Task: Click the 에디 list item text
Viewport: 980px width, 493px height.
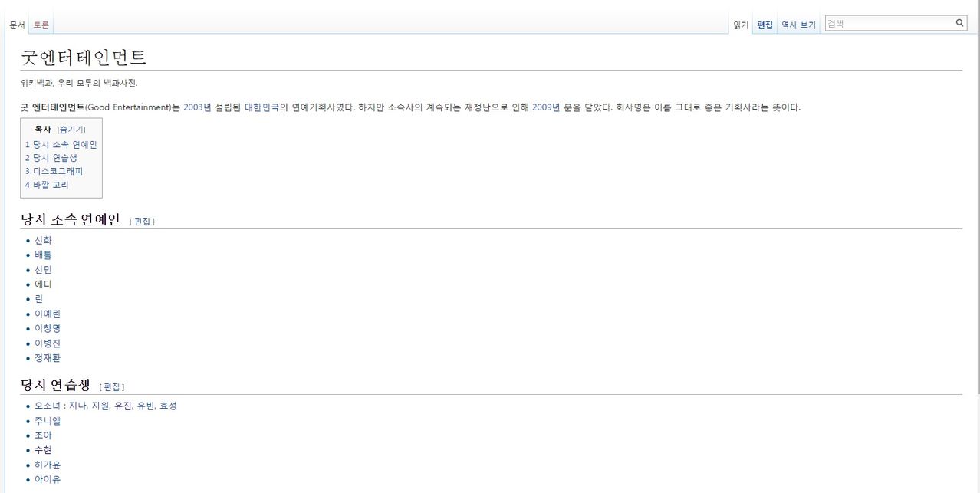Action: pos(43,284)
